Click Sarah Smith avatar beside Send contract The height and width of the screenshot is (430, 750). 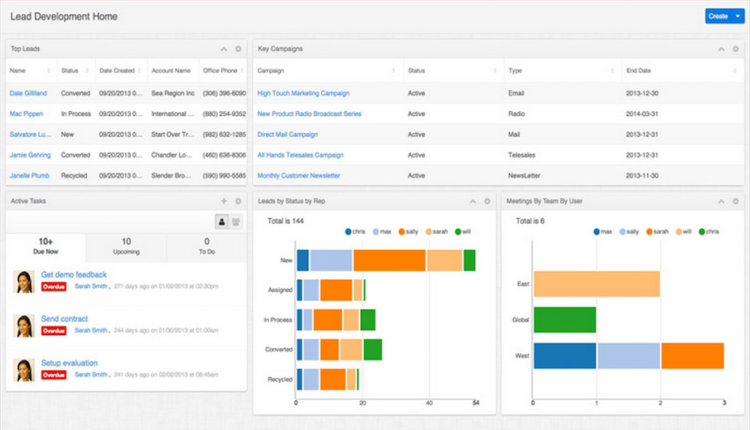(x=24, y=325)
